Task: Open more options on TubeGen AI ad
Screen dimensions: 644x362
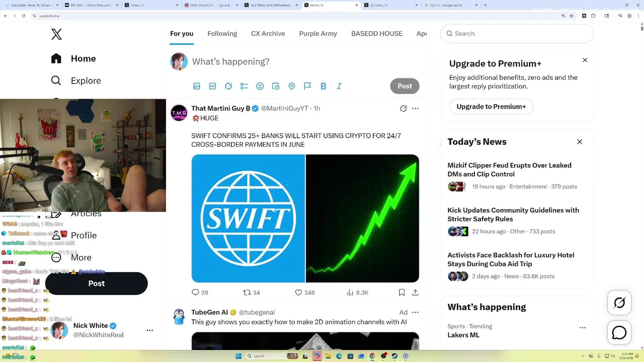Action: (415, 312)
